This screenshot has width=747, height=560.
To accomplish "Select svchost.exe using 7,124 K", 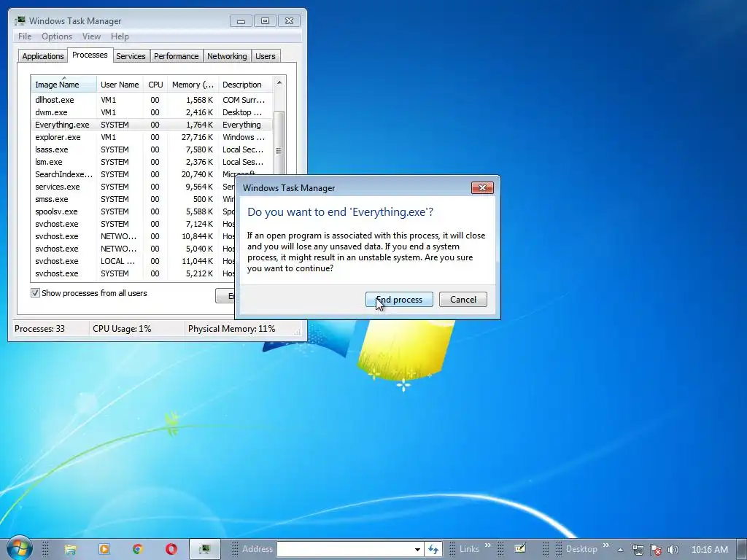I will (133, 224).
